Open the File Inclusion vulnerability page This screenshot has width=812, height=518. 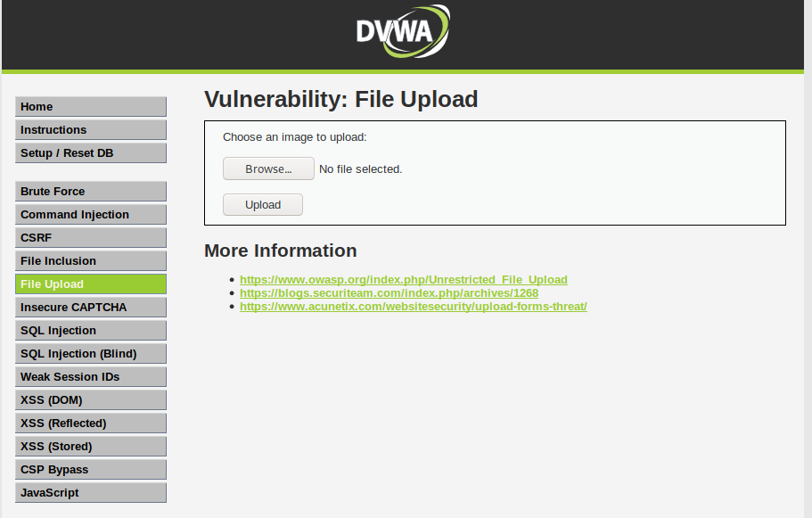pyautogui.click(x=91, y=261)
